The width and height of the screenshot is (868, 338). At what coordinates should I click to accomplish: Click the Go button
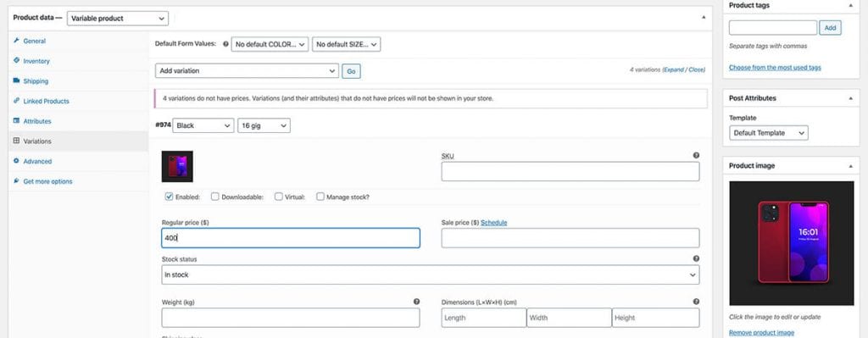pos(351,71)
